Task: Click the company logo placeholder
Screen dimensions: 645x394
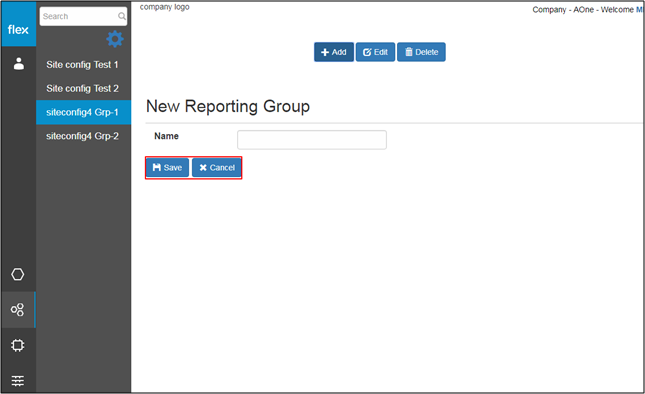Action: (165, 7)
